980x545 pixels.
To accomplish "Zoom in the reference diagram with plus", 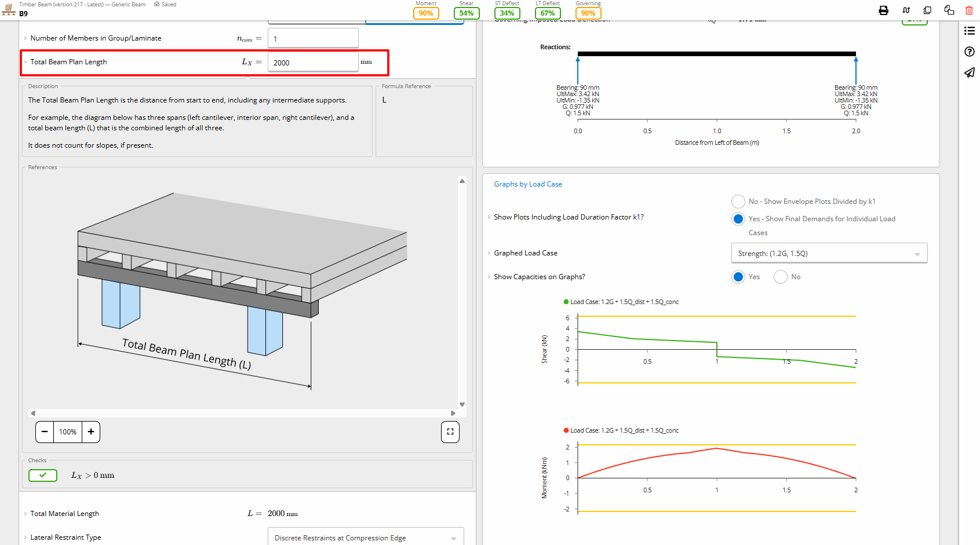I will click(x=91, y=432).
